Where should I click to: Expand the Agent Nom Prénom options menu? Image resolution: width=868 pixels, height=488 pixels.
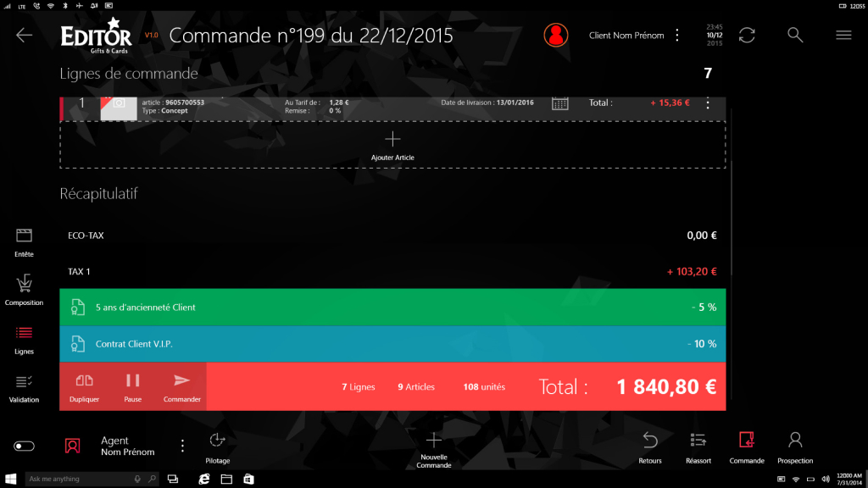(x=182, y=446)
